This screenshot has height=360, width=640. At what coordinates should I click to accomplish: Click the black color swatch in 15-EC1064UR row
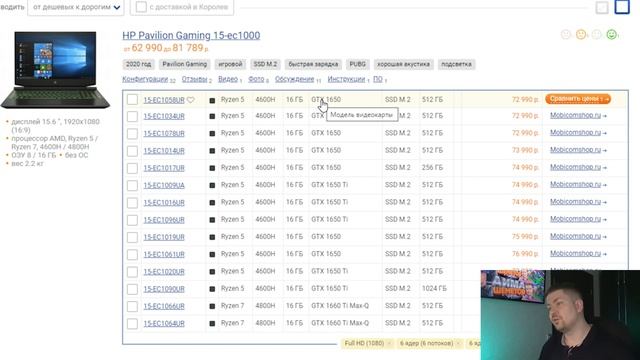click(212, 324)
